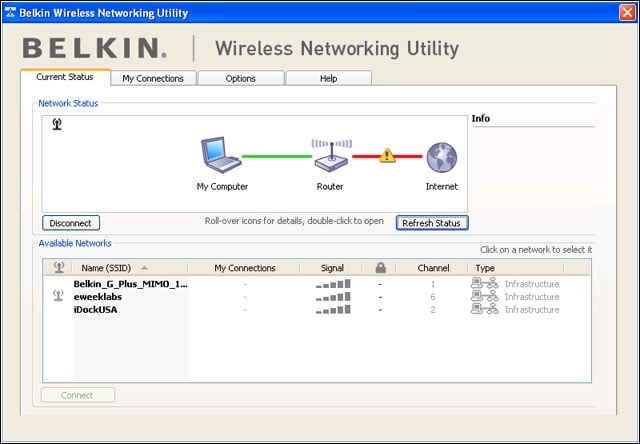Viewport: 640px width, 444px height.
Task: Click the yellow warning triangle on the red line
Action: pos(387,155)
